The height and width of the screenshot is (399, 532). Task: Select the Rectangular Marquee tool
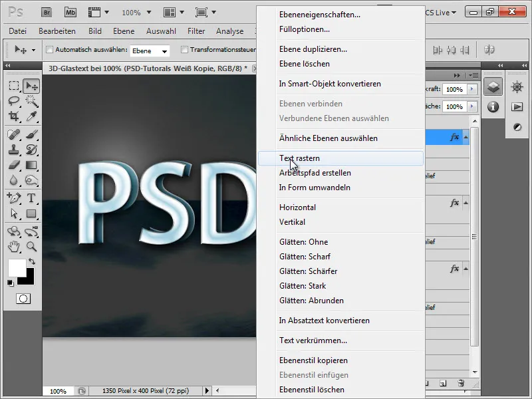pos(14,86)
